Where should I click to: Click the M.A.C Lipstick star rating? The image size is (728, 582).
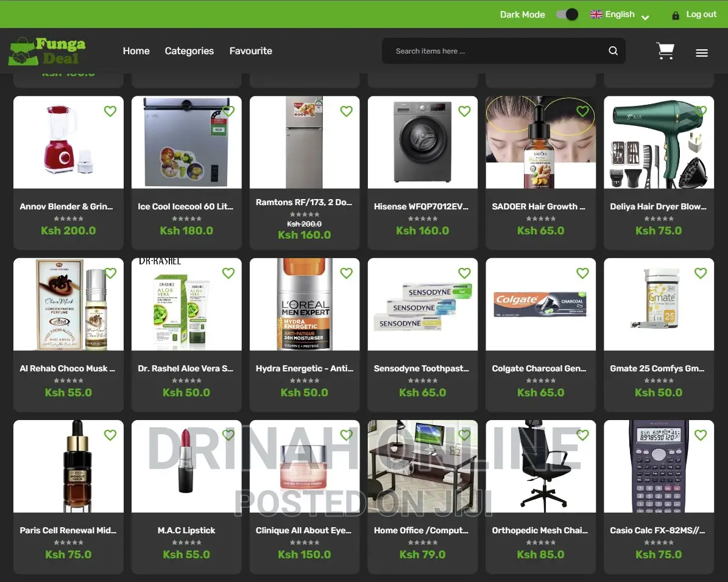(186, 542)
